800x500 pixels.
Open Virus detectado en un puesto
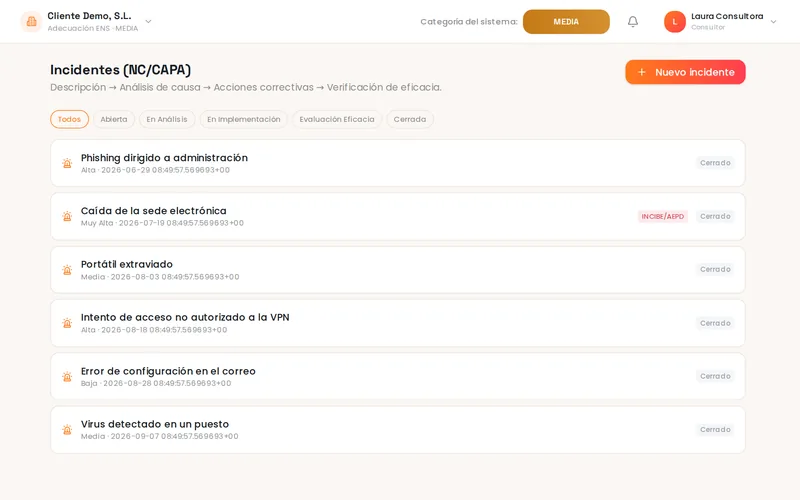[x=397, y=430]
